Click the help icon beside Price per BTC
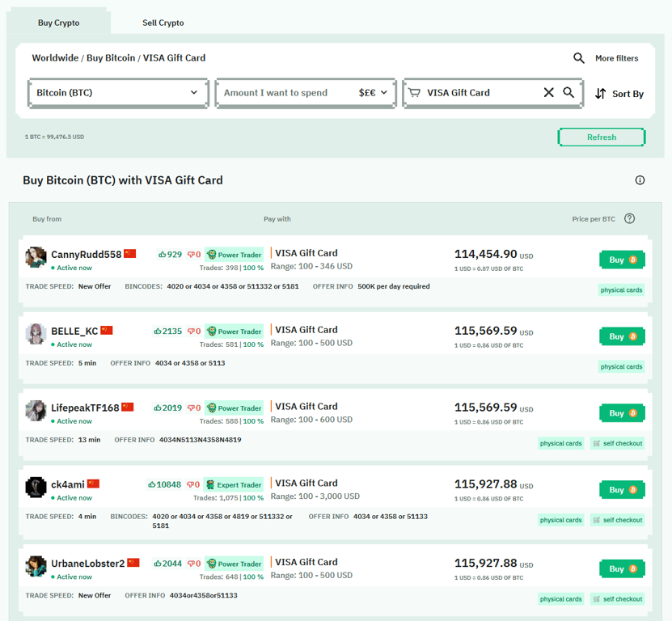672x621 pixels. (629, 218)
